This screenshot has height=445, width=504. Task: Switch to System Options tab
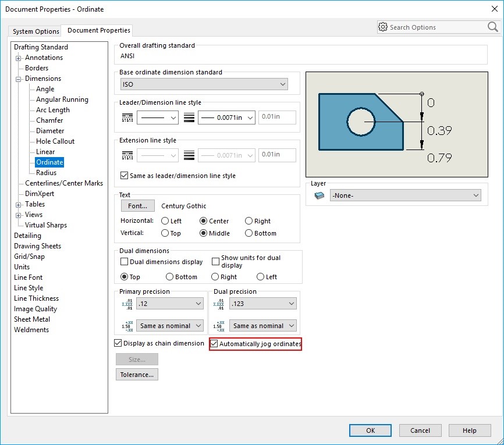tap(36, 31)
